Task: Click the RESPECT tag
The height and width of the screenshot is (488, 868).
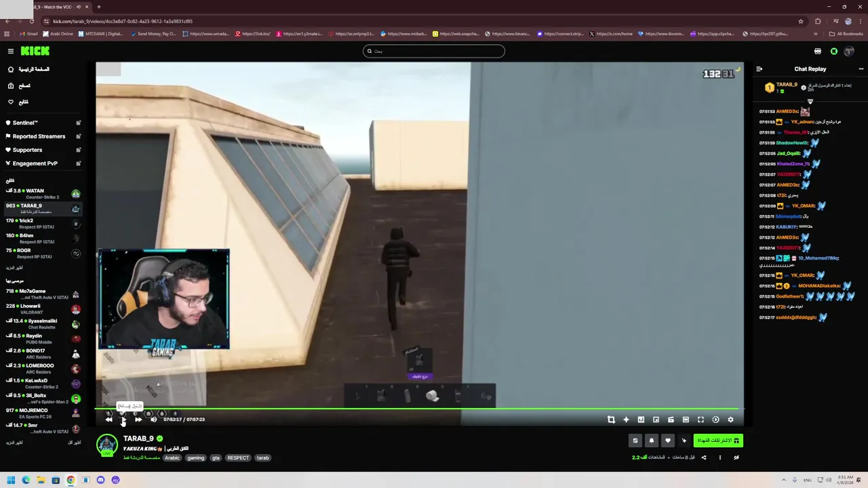Action: pos(238,458)
